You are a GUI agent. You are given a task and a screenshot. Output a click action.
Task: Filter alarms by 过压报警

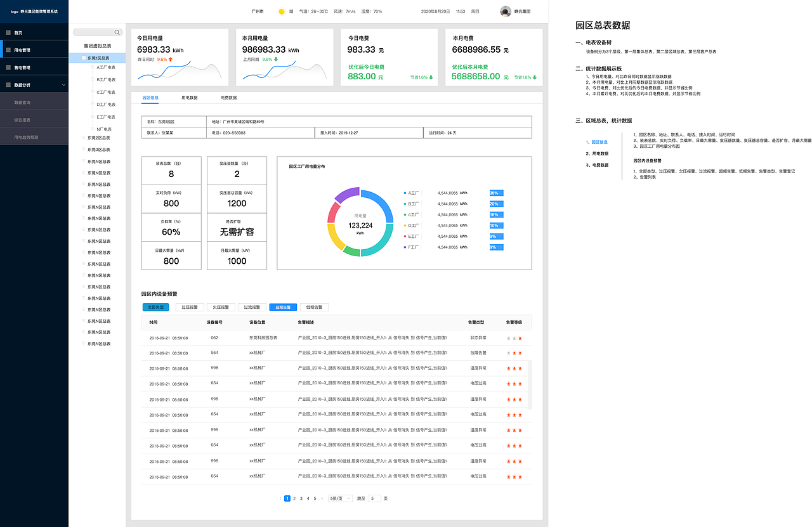(189, 307)
